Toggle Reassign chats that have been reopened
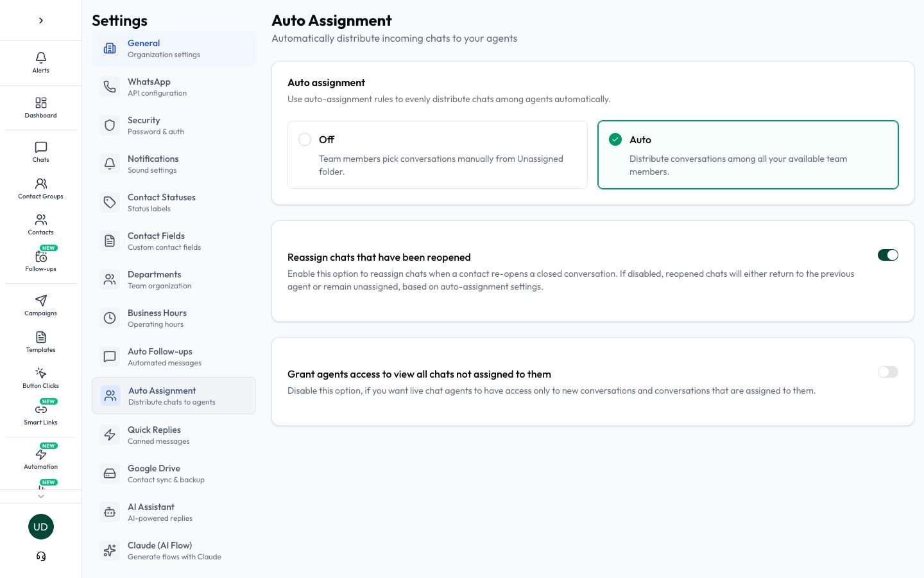 pyautogui.click(x=888, y=255)
